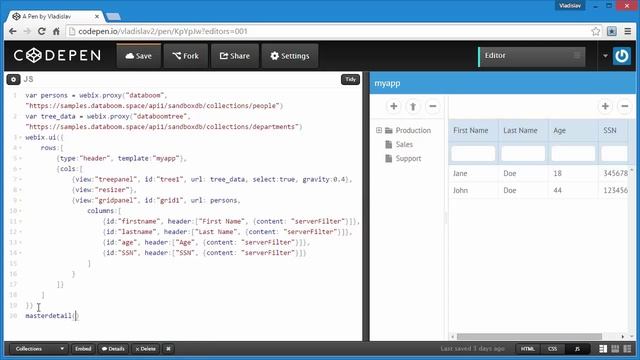The image size is (640, 360).
Task: Open the Chrome hamburger menu
Action: pyautogui.click(x=628, y=31)
